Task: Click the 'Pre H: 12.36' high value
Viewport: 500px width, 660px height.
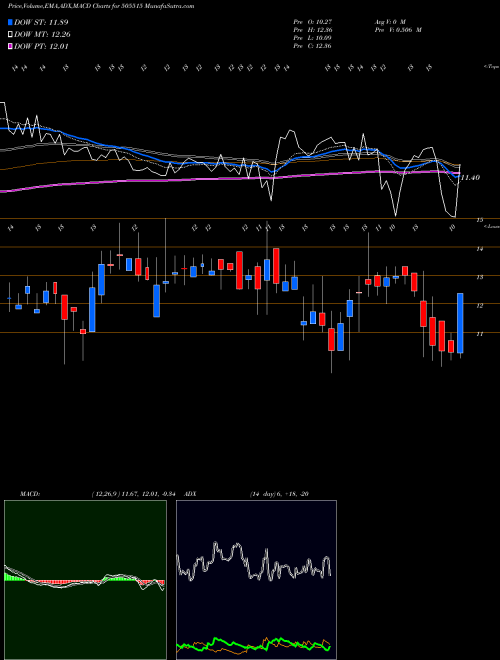Action: 313,30
